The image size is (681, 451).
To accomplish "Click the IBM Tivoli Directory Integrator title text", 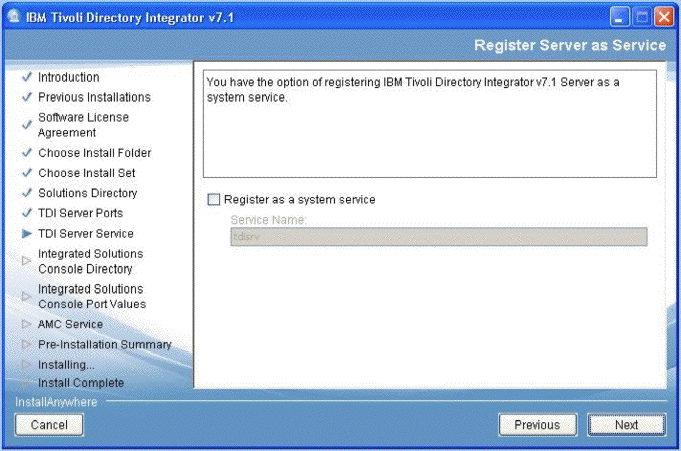I will (129, 17).
